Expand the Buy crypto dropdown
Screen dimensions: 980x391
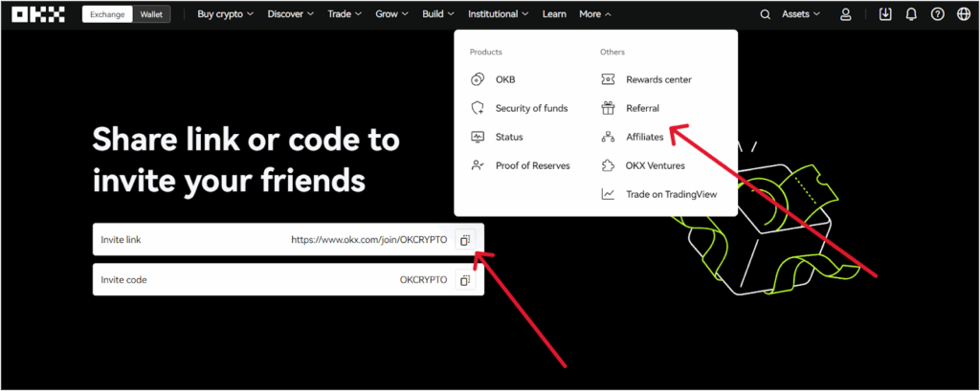coord(226,14)
